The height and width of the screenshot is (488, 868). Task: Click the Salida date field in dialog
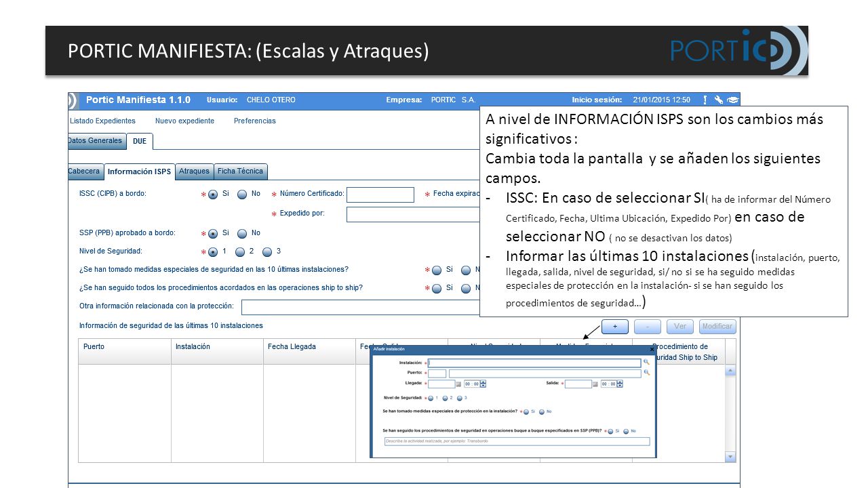(578, 384)
